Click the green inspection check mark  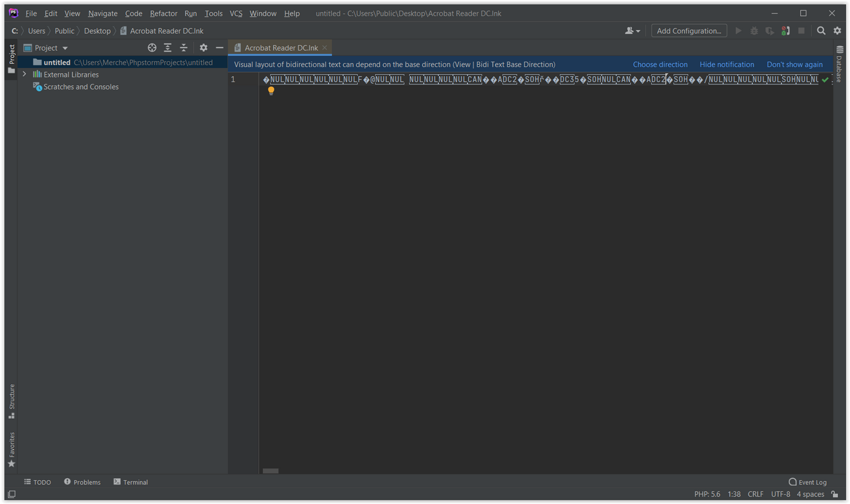pyautogui.click(x=825, y=79)
